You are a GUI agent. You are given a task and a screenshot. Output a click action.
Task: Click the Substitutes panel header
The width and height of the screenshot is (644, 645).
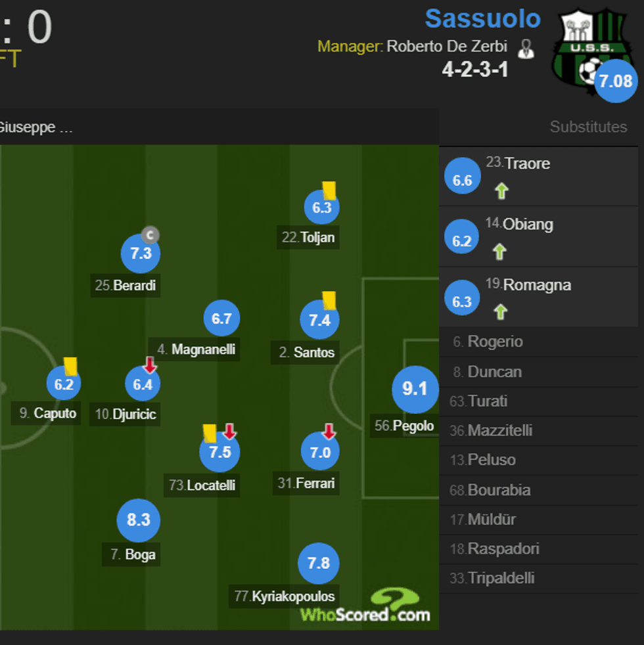pos(588,127)
